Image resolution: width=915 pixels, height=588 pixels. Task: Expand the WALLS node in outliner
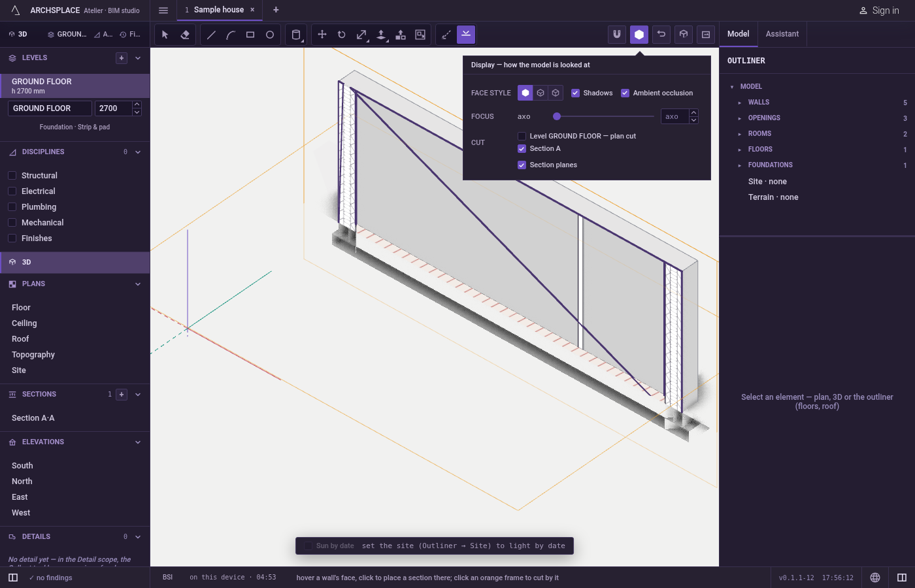coord(740,103)
